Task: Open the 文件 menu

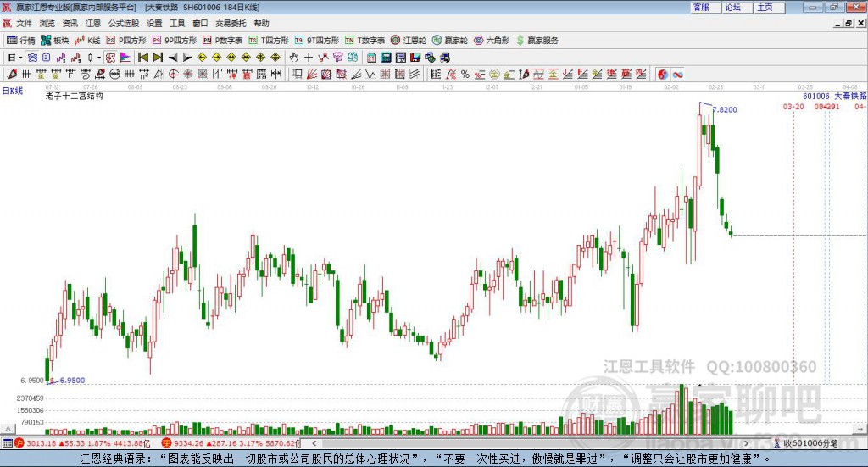Action: (x=24, y=23)
